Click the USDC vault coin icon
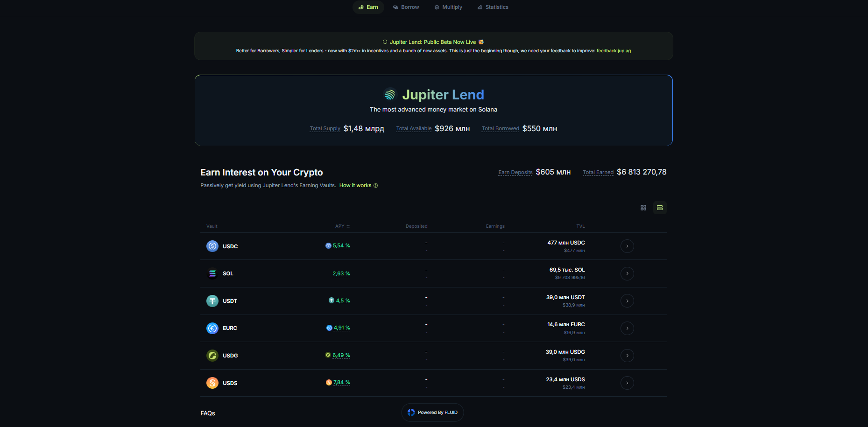 tap(212, 246)
